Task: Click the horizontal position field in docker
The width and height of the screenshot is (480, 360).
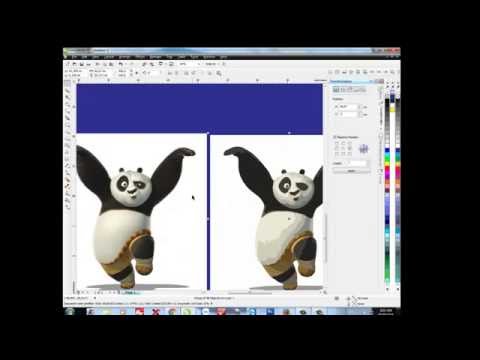Action: click(x=348, y=107)
